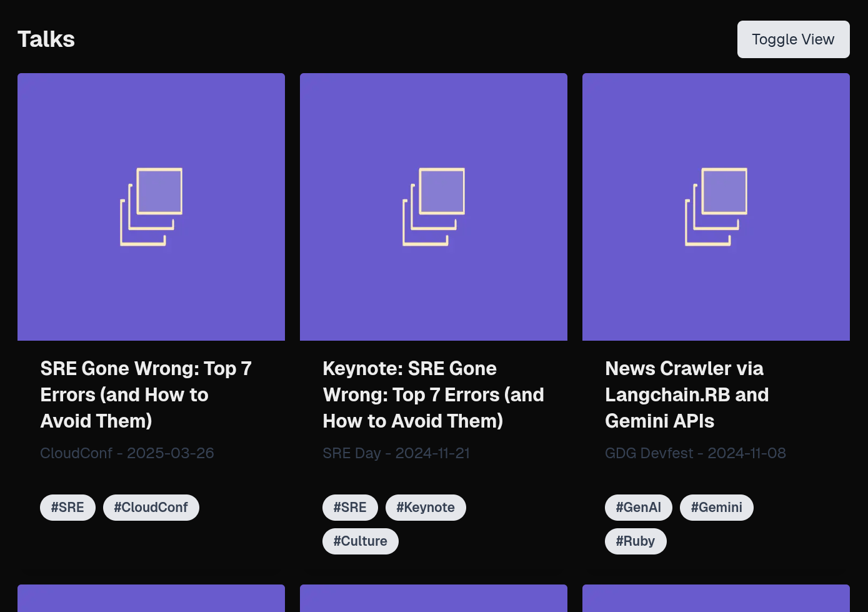Click the Toggle View button

[793, 39]
